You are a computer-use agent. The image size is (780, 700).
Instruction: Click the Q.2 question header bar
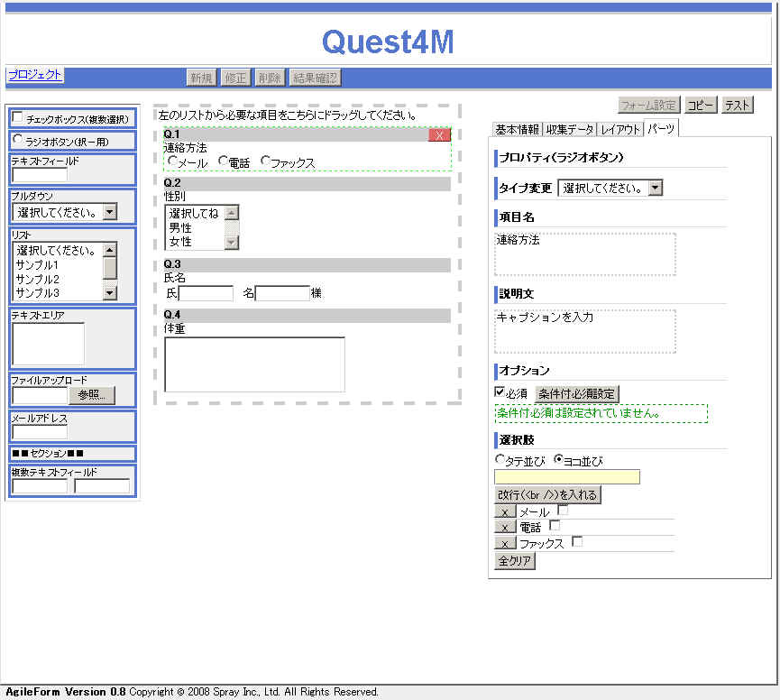click(307, 183)
